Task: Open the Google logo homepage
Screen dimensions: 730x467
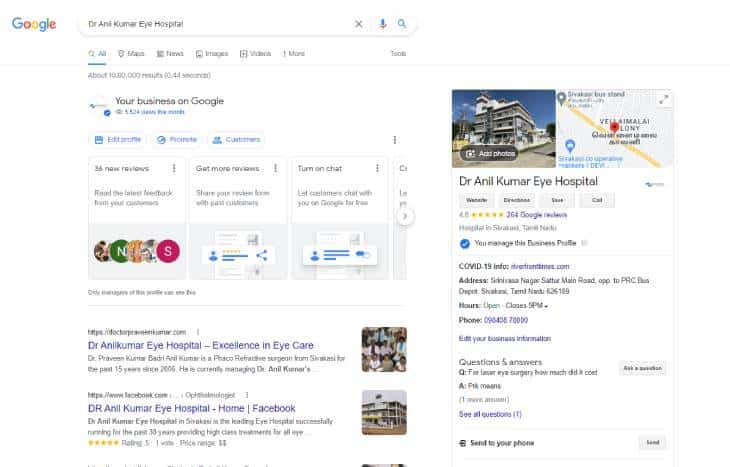Action: click(x=34, y=24)
